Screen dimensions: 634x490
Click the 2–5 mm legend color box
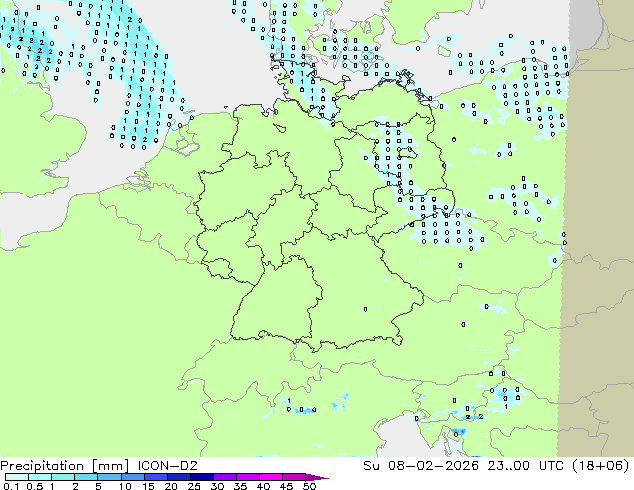coord(86,477)
